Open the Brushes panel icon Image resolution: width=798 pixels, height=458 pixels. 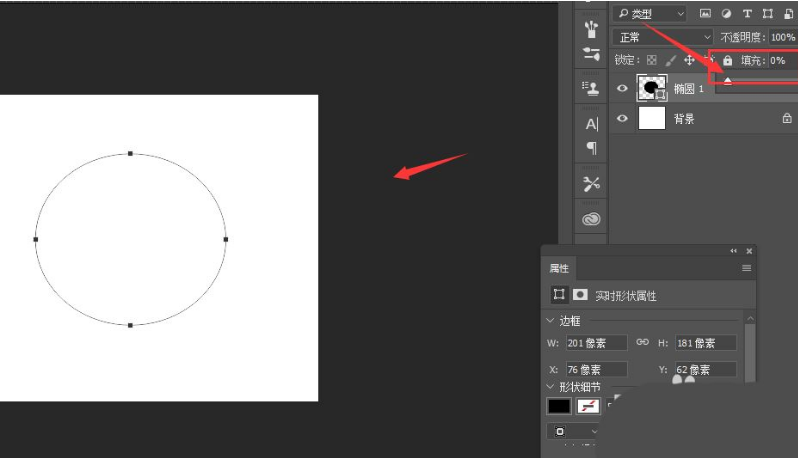pos(591,29)
